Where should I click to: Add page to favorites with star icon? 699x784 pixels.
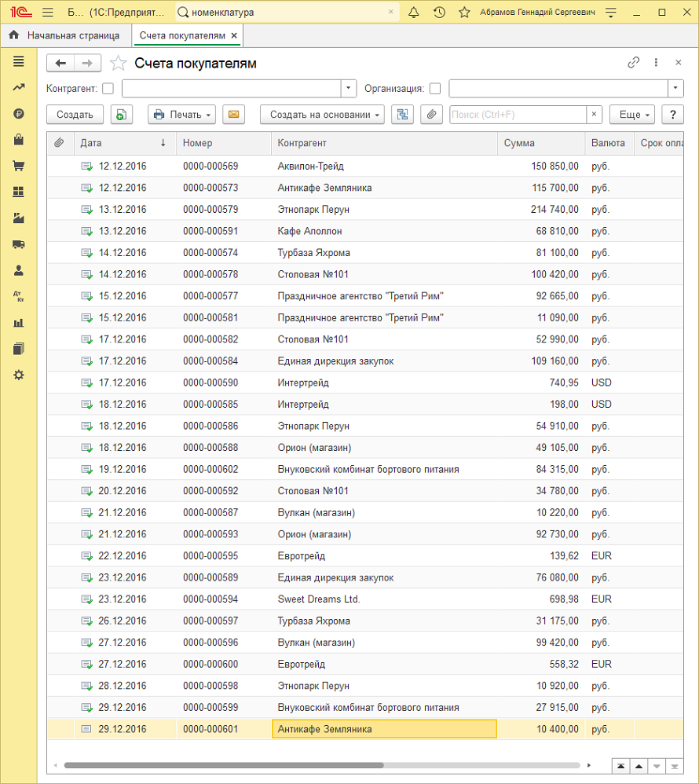[118, 64]
